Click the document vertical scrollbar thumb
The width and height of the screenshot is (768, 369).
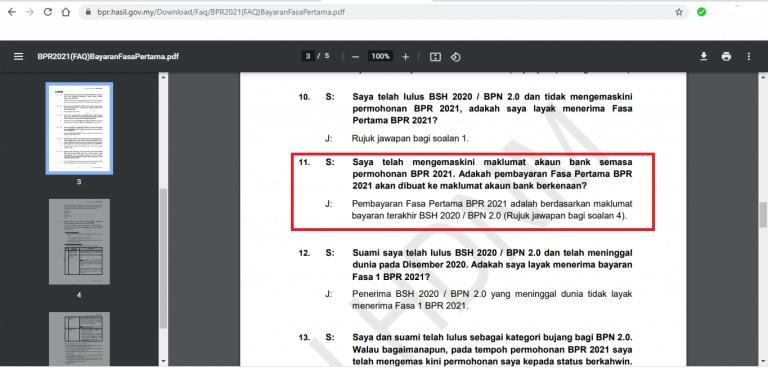(763, 215)
